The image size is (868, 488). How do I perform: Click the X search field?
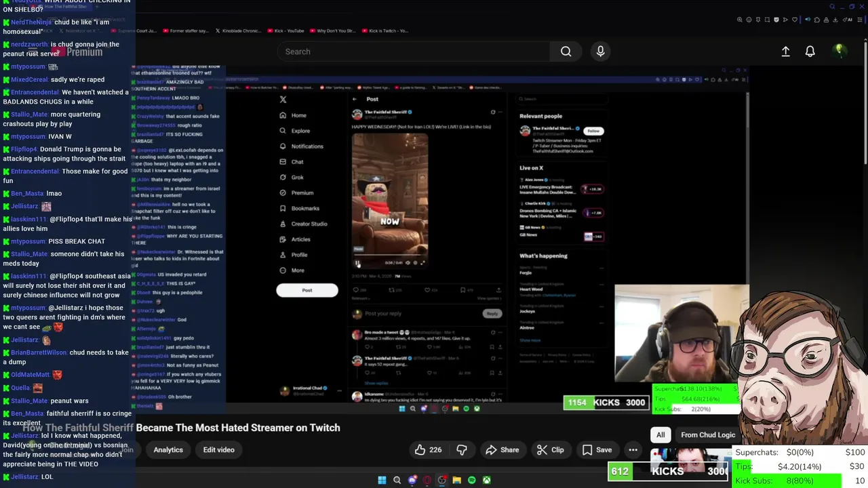pos(561,99)
